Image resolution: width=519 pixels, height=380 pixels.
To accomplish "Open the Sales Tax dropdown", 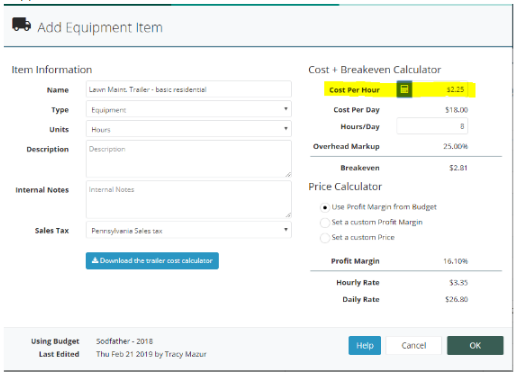I will [189, 230].
